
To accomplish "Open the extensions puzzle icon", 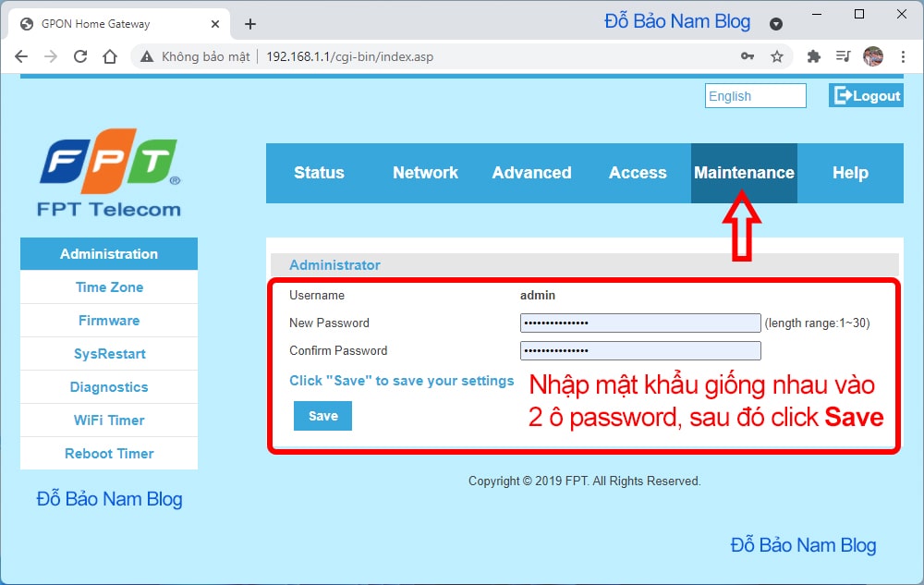I will (814, 56).
